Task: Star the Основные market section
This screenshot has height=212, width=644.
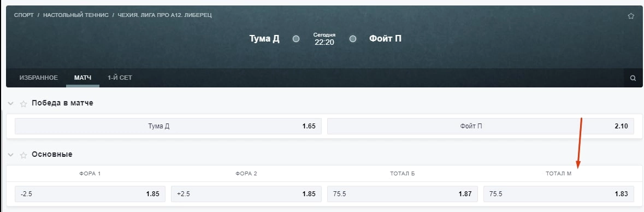Action: pyautogui.click(x=23, y=155)
